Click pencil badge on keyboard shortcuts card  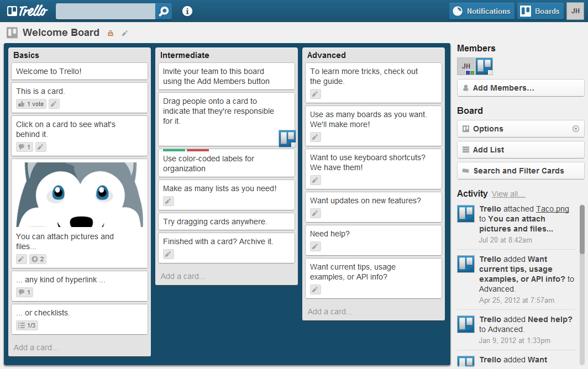[x=316, y=181]
